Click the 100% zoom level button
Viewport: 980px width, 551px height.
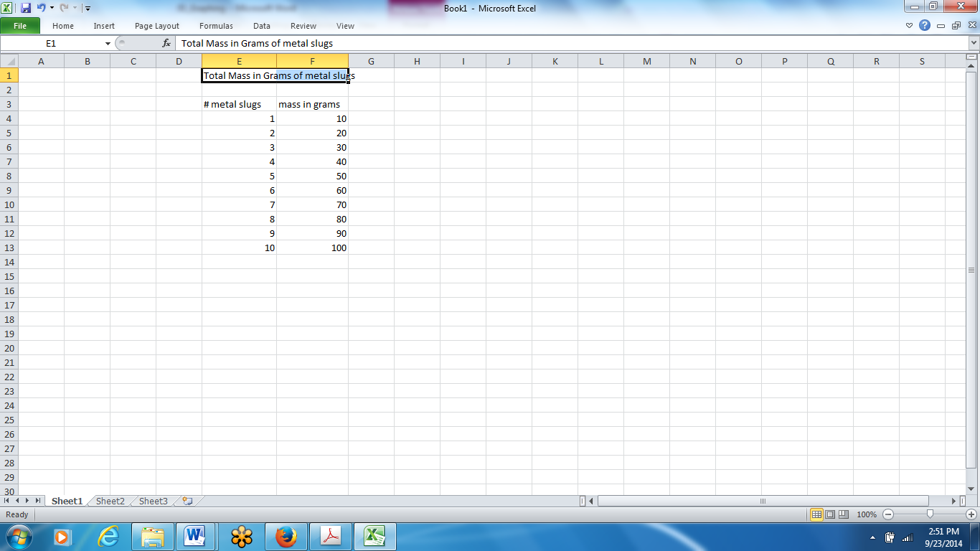(x=866, y=514)
